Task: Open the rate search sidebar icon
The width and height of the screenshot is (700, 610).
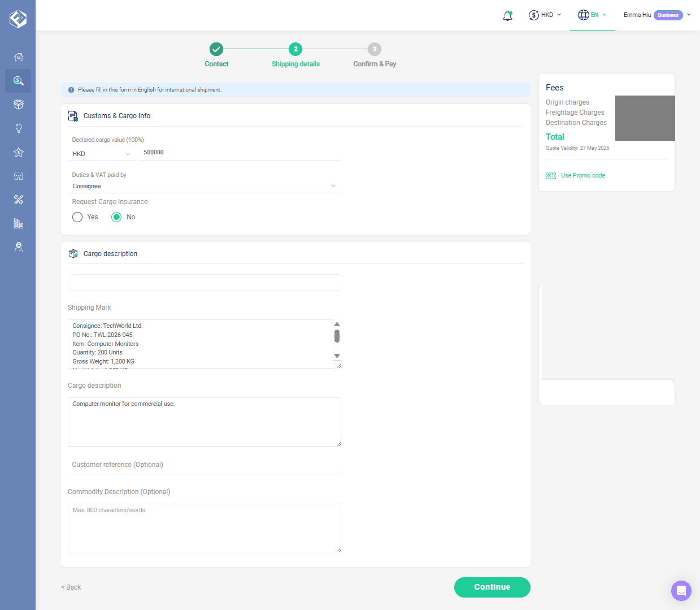Action: (18, 81)
